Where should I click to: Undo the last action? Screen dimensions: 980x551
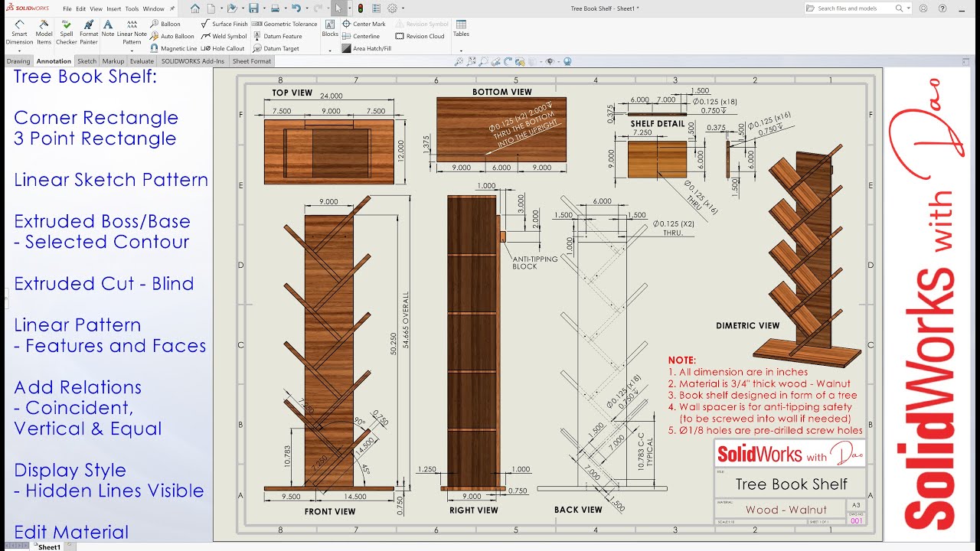(296, 8)
